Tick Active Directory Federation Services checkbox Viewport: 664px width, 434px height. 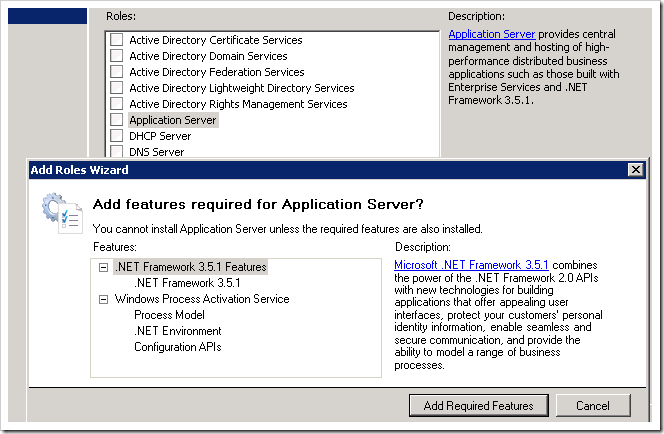tap(116, 72)
